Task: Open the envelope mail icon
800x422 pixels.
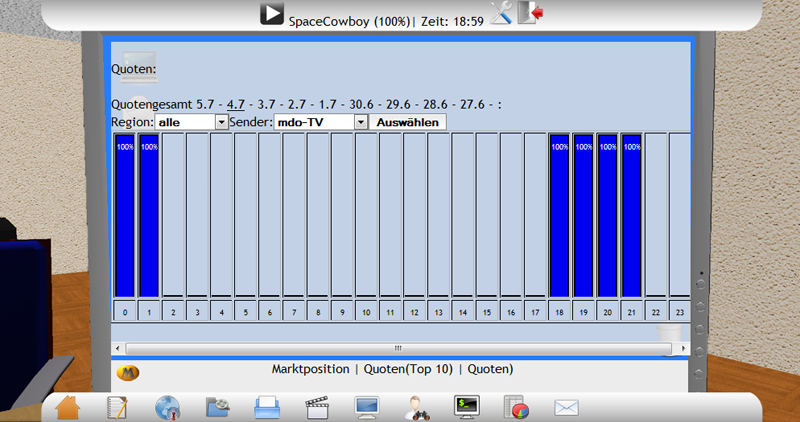Action: pos(567,407)
